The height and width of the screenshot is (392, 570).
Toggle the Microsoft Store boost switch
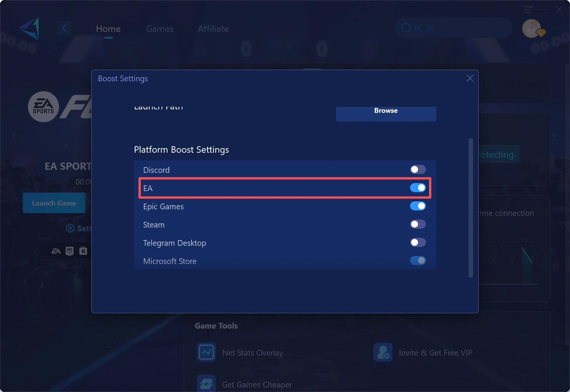tap(418, 261)
